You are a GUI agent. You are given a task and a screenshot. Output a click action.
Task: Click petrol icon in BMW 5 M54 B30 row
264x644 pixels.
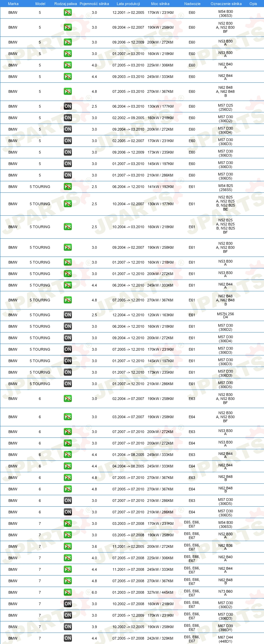click(68, 12)
